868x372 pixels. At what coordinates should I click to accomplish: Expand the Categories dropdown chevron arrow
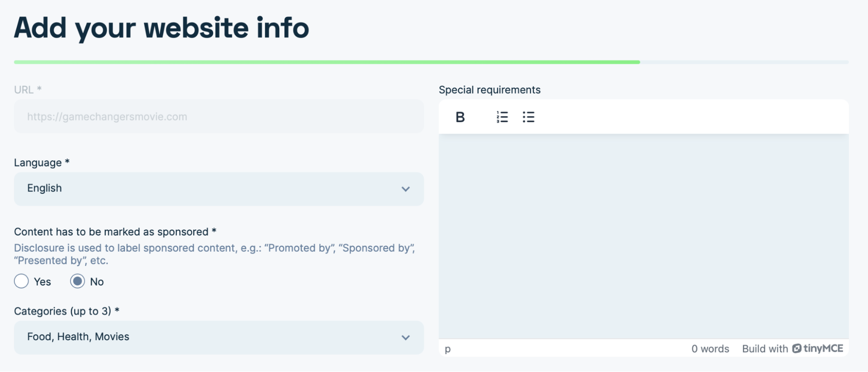tap(406, 338)
